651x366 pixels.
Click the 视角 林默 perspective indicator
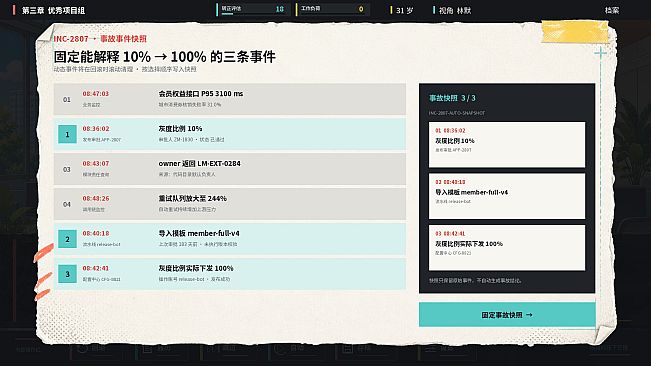[x=453, y=10]
